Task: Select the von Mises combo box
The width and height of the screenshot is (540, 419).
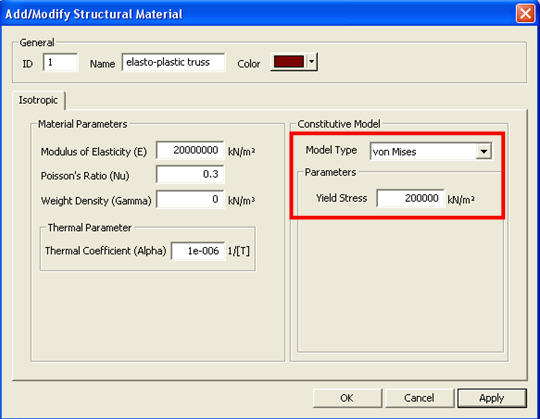Action: click(x=431, y=151)
